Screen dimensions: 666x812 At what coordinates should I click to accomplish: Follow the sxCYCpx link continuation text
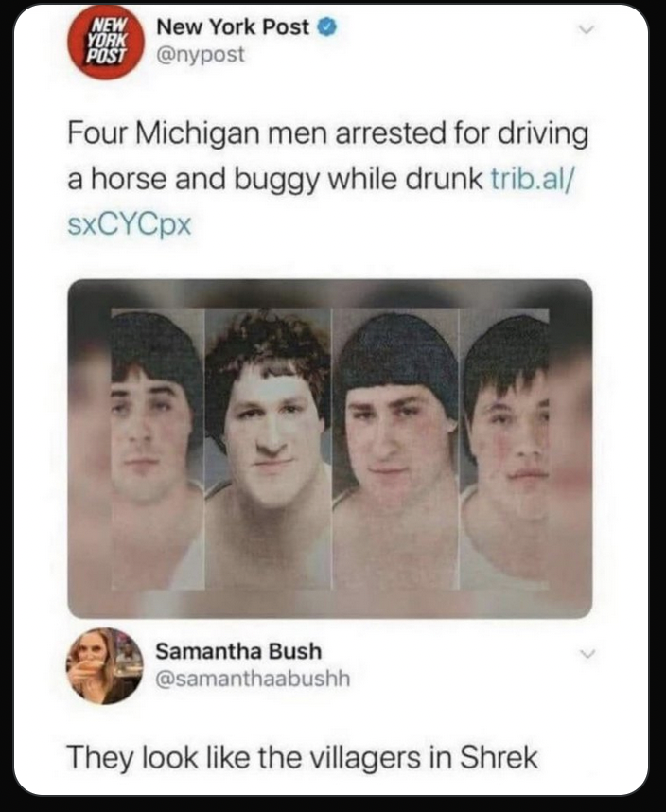pyautogui.click(x=130, y=225)
